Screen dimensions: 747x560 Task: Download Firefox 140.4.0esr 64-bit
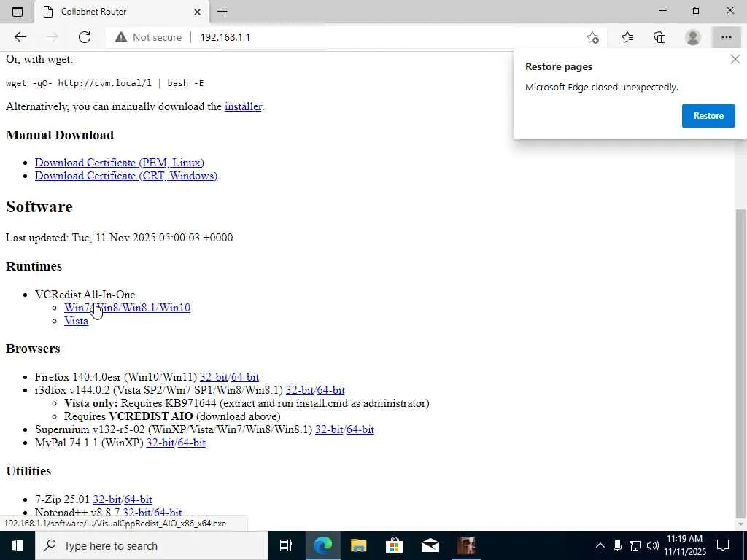(x=245, y=377)
